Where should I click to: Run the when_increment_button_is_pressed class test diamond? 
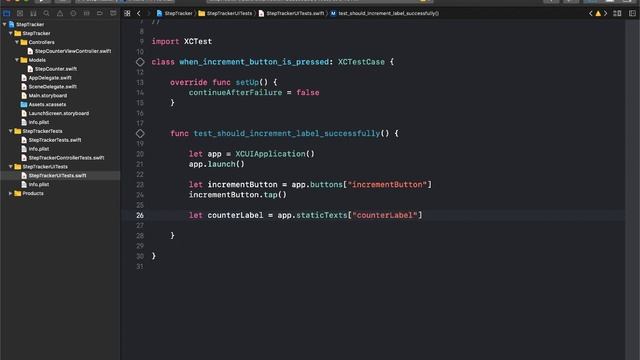click(x=140, y=62)
